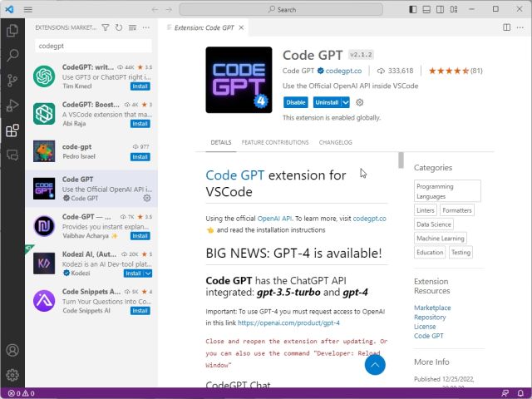Open Customize Layout icon
532x399 pixels.
pos(454,9)
